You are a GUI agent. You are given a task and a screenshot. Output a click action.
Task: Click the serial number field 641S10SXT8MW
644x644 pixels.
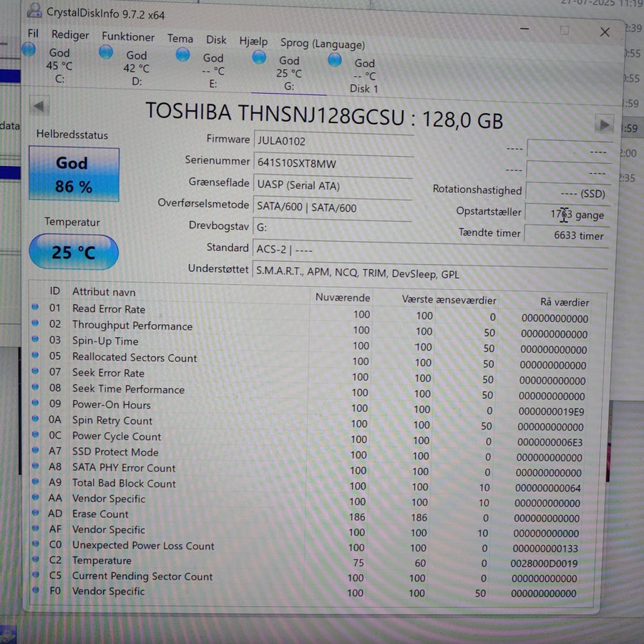(x=333, y=163)
